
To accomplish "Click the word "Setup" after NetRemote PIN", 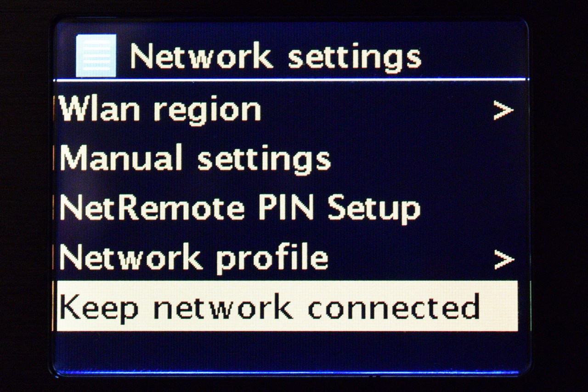I will [x=374, y=210].
